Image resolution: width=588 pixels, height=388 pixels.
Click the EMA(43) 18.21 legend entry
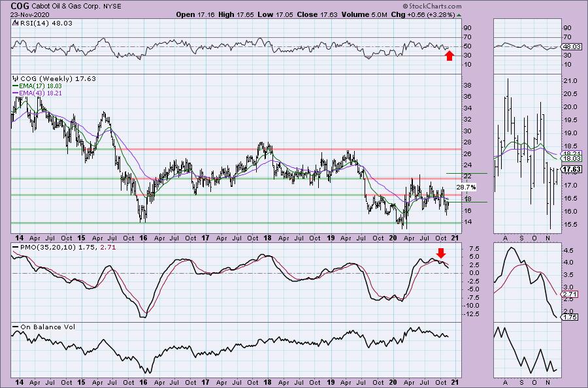[41, 93]
